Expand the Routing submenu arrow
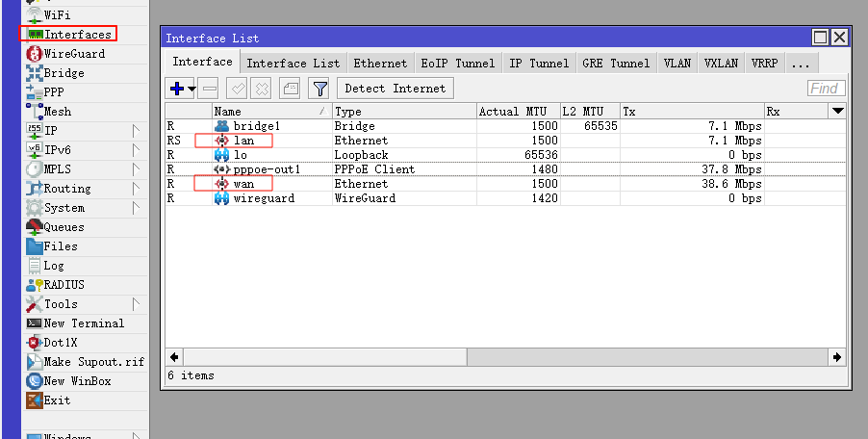The image size is (868, 439). (x=136, y=189)
